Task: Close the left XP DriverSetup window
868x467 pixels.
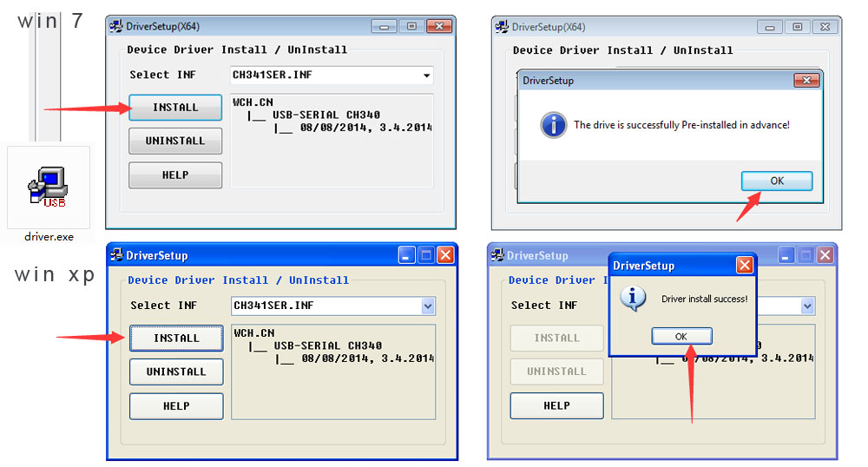Action: 445,255
